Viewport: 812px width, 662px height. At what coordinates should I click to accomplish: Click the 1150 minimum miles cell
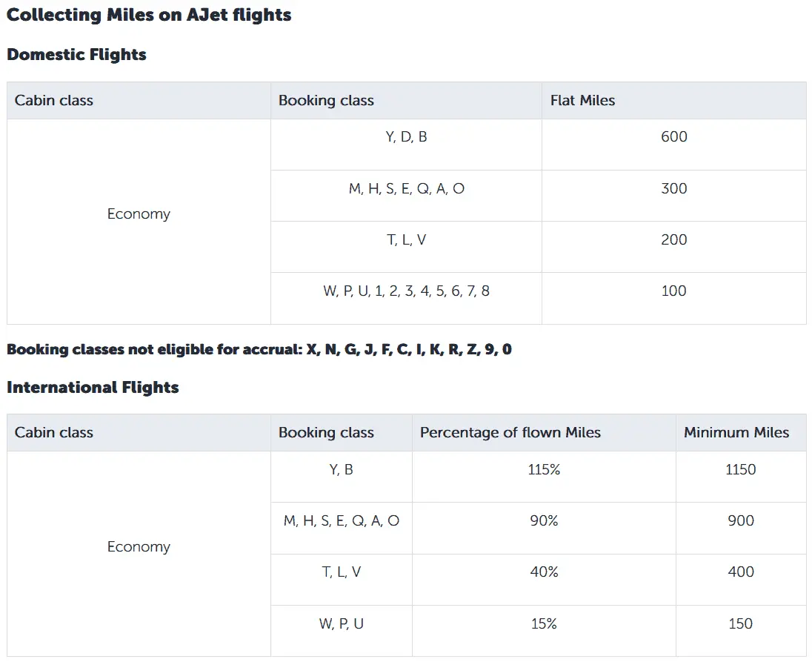pyautogui.click(x=740, y=469)
